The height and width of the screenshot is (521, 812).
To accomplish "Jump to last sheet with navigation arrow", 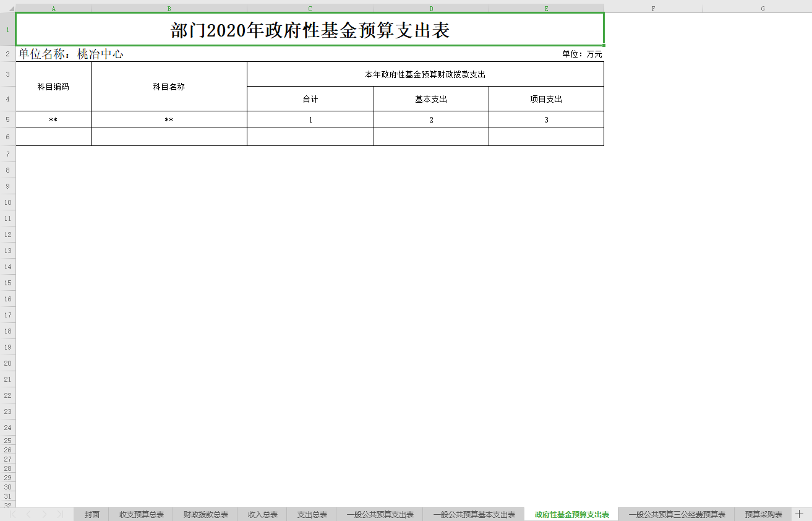I will point(60,514).
